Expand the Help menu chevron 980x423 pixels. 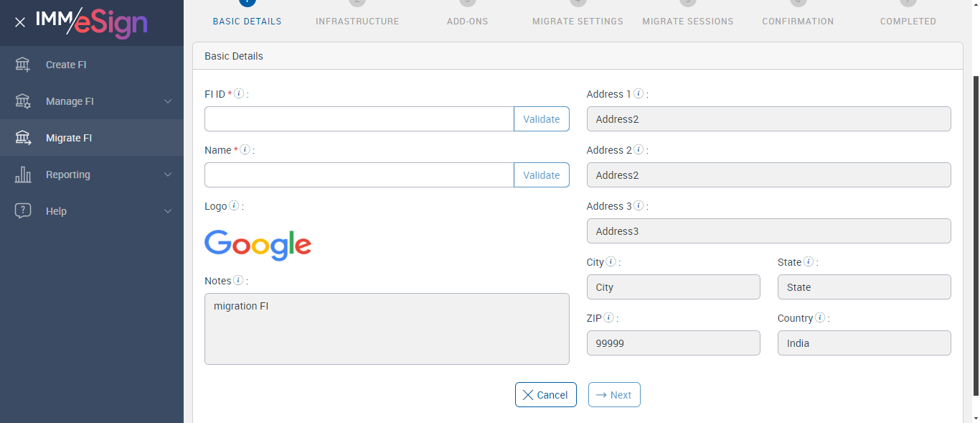[x=168, y=211]
